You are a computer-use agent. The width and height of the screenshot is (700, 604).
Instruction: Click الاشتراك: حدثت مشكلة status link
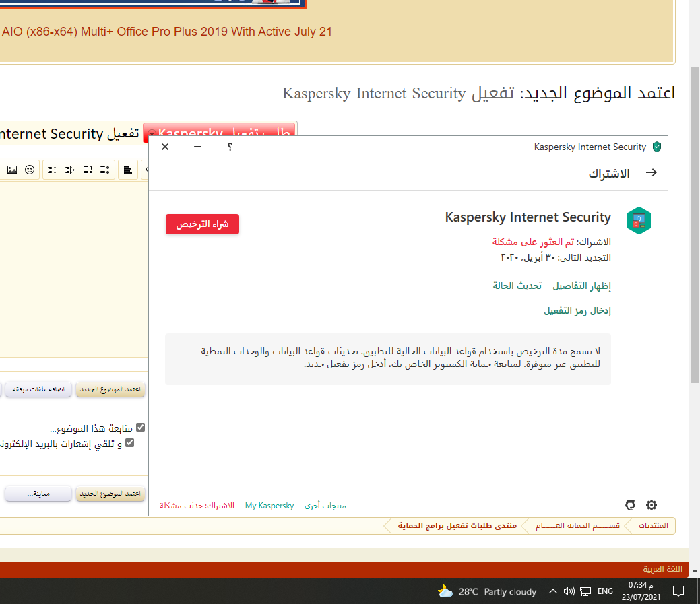point(197,506)
